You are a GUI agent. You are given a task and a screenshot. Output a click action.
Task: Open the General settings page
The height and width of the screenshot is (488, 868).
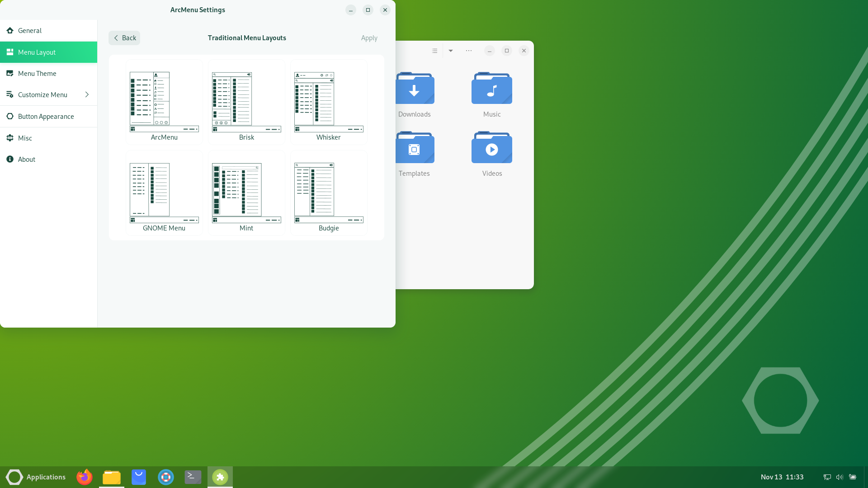[48, 31]
